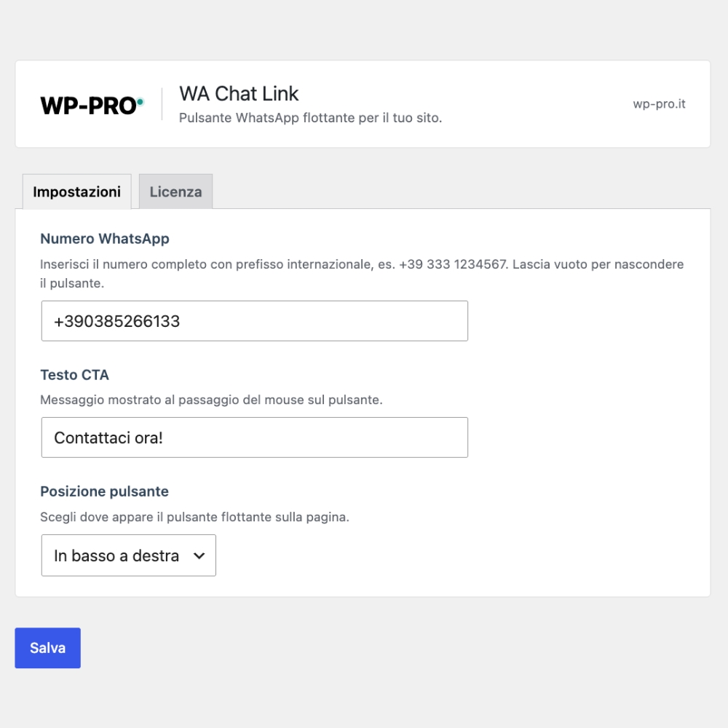This screenshot has width=728, height=728.
Task: Click into the Testo CTA text field
Action: coord(254,438)
